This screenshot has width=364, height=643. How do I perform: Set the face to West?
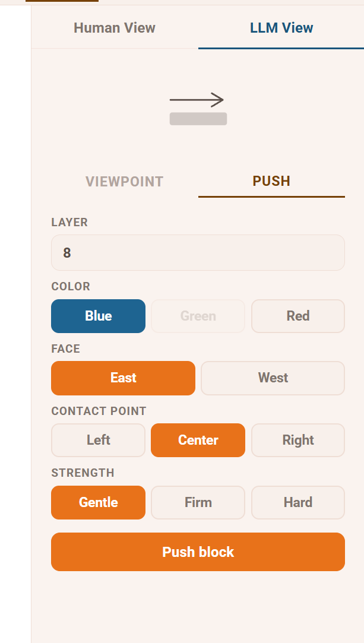pos(273,378)
